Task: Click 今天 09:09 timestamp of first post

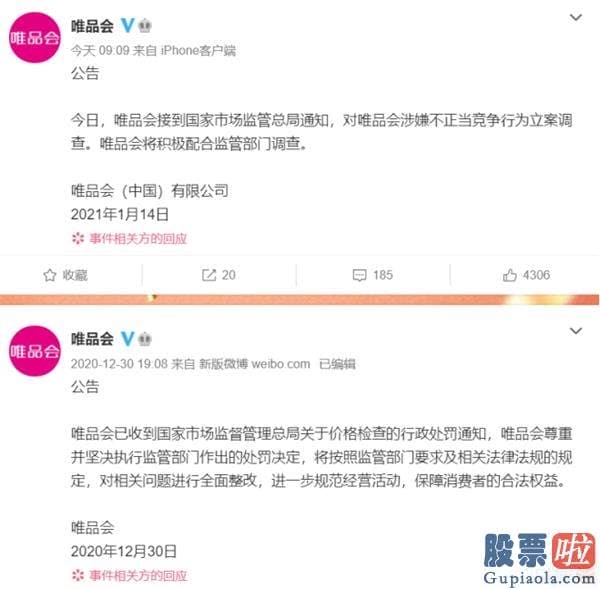Action: point(100,51)
